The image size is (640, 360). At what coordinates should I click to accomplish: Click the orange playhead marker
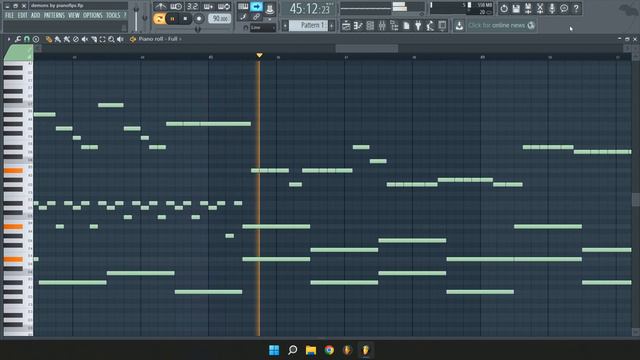[x=259, y=55]
